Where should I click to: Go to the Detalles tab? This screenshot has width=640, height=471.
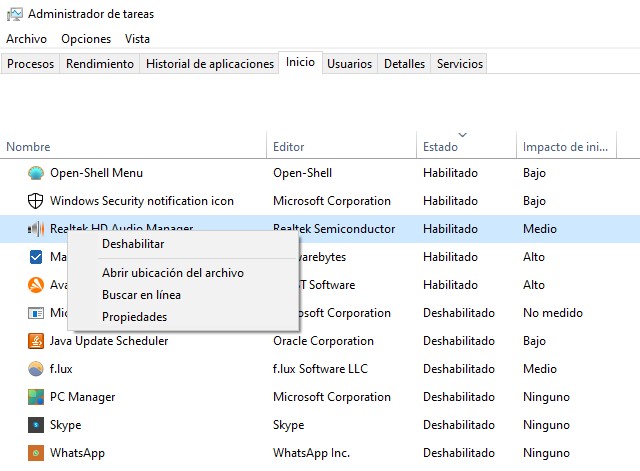point(404,64)
